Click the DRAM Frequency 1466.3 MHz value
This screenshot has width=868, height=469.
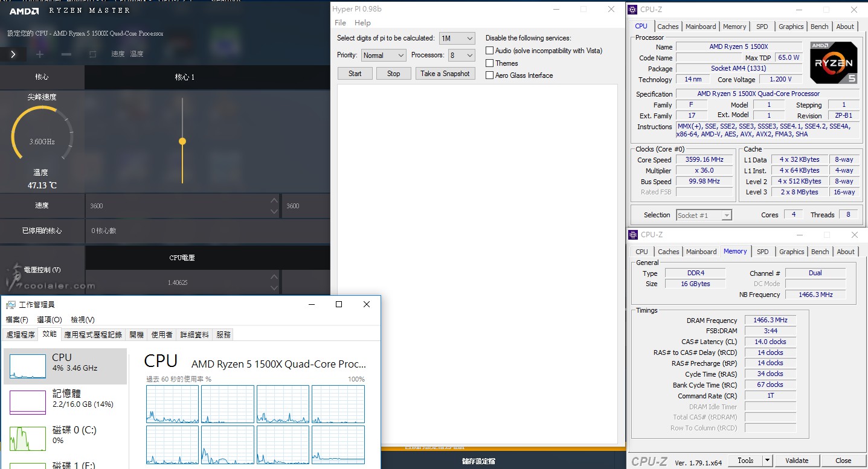pyautogui.click(x=770, y=321)
